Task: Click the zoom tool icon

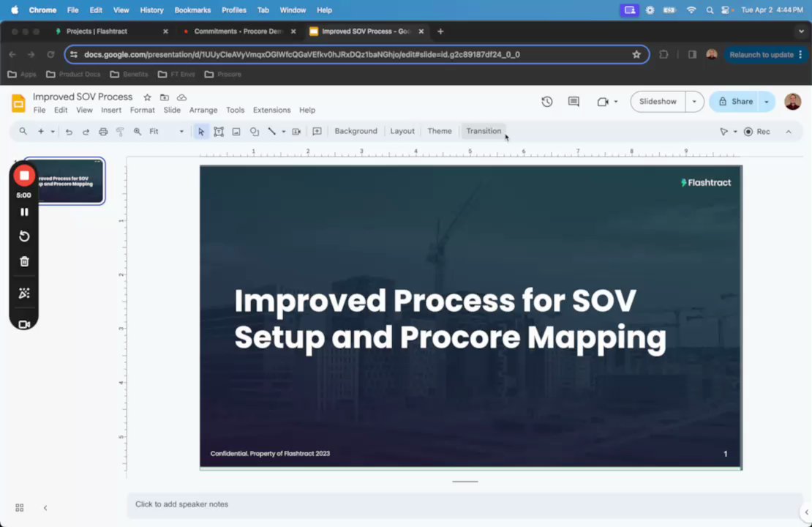Action: (138, 132)
